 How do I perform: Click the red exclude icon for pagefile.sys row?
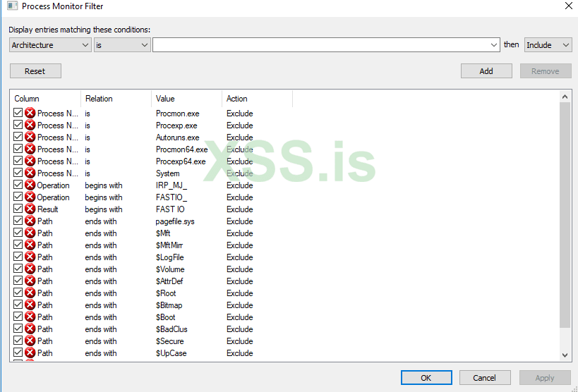click(x=30, y=221)
